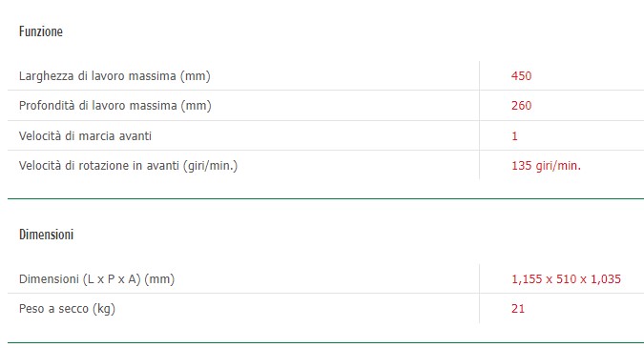Click the word massima in the Larghezza row
The height and width of the screenshot is (348, 644).
tap(152, 76)
